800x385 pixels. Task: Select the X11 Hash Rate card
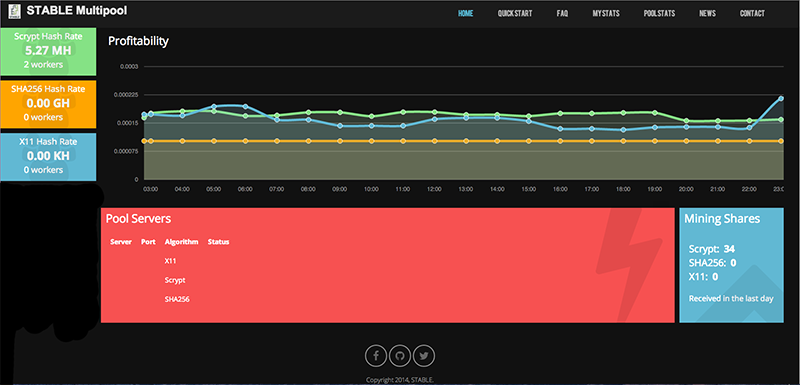click(x=48, y=157)
